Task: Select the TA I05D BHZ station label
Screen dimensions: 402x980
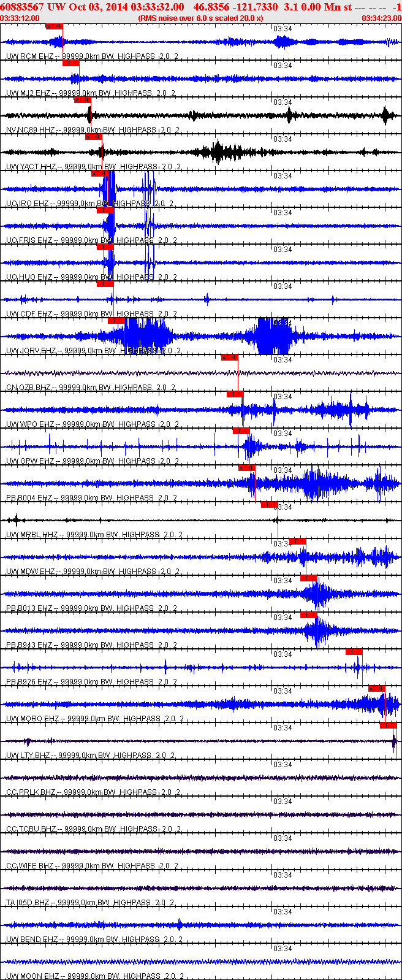Action: coord(90,903)
